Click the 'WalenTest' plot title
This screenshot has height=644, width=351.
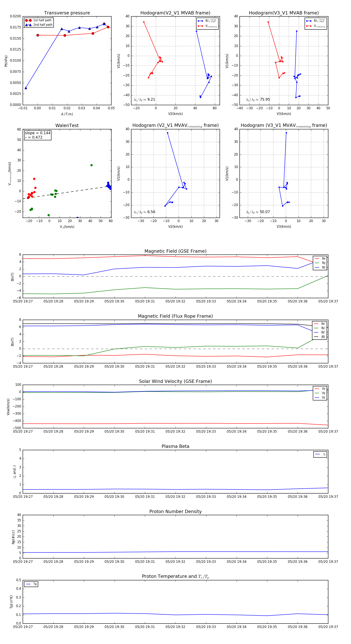pos(67,125)
